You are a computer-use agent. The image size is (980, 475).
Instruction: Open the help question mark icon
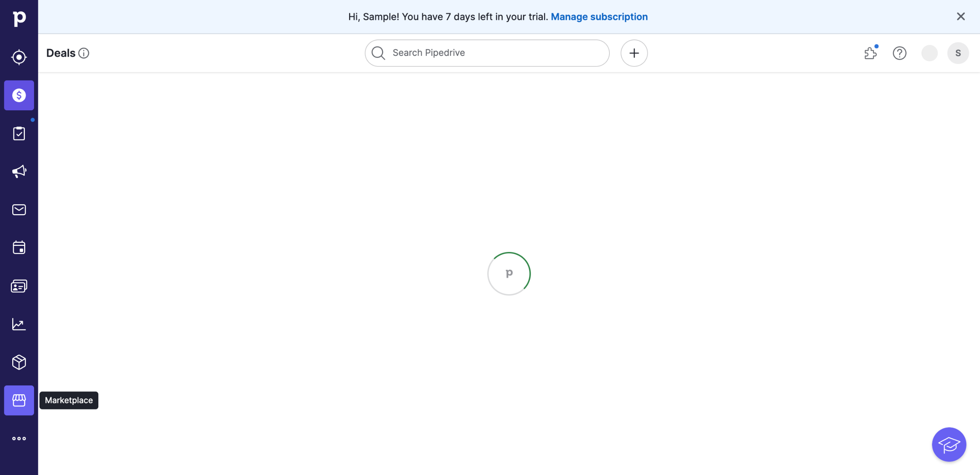[899, 53]
